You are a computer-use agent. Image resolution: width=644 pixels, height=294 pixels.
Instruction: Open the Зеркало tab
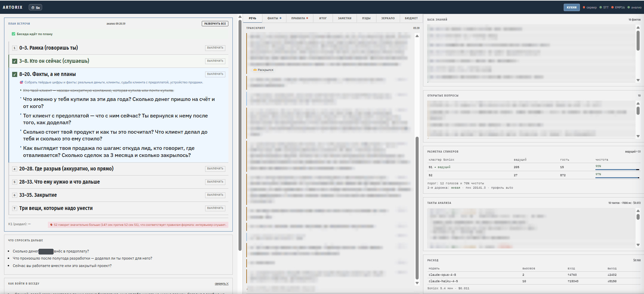pyautogui.click(x=388, y=18)
